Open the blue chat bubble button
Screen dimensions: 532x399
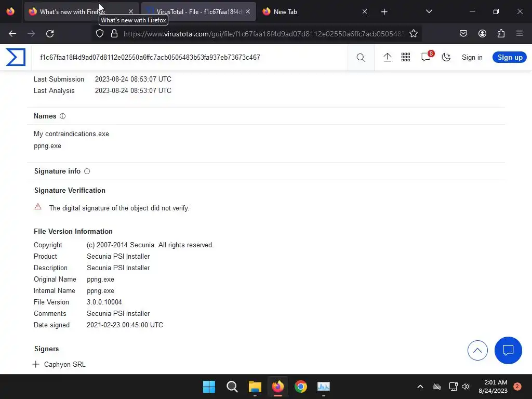tap(508, 350)
